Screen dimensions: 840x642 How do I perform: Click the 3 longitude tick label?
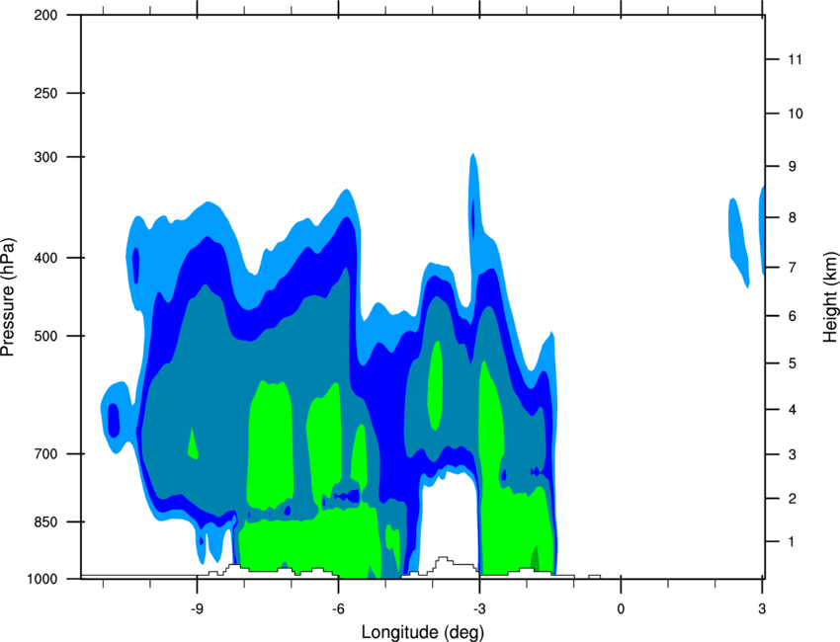[762, 609]
